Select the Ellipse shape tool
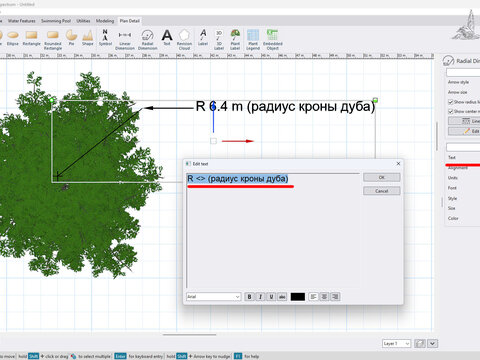 pos(13,38)
